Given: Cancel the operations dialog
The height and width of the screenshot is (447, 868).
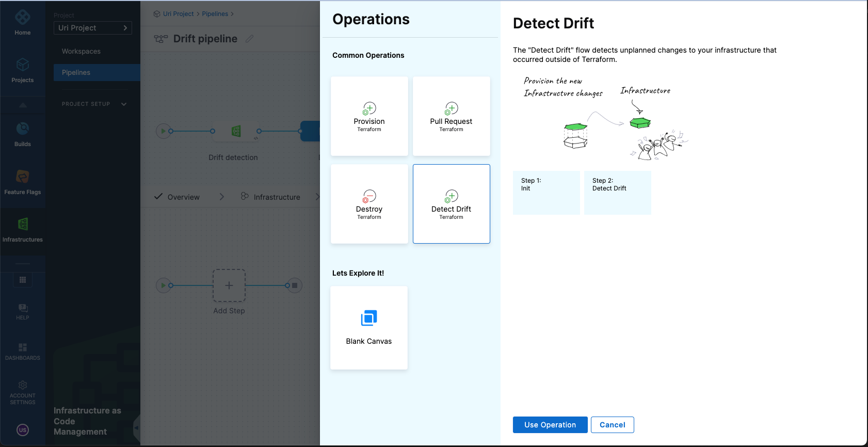Looking at the screenshot, I should coord(612,425).
